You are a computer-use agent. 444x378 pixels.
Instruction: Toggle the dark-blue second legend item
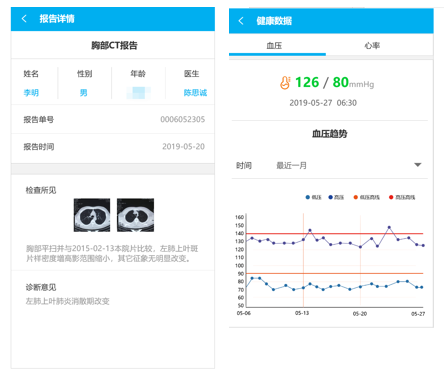tap(336, 197)
